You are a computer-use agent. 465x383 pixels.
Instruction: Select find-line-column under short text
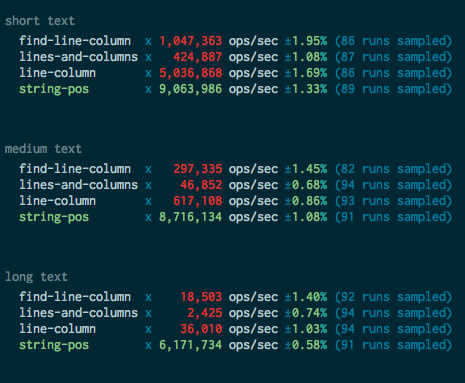click(x=75, y=41)
